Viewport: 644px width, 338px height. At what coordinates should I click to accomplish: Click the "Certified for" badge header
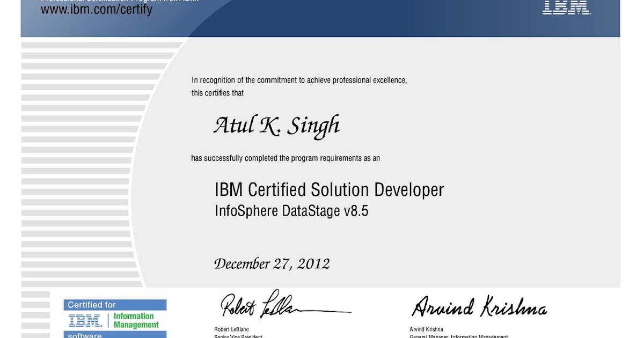pos(115,305)
